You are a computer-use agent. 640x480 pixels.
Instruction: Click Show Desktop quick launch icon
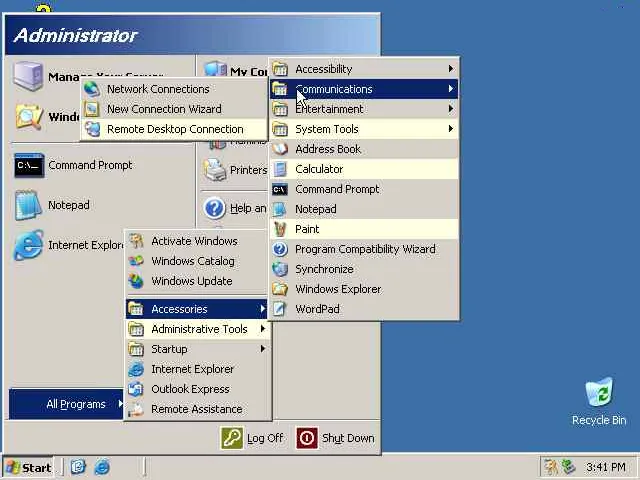point(78,467)
